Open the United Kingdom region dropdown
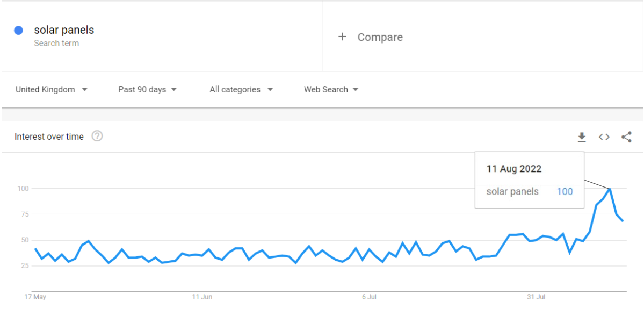644x323 pixels. click(52, 90)
